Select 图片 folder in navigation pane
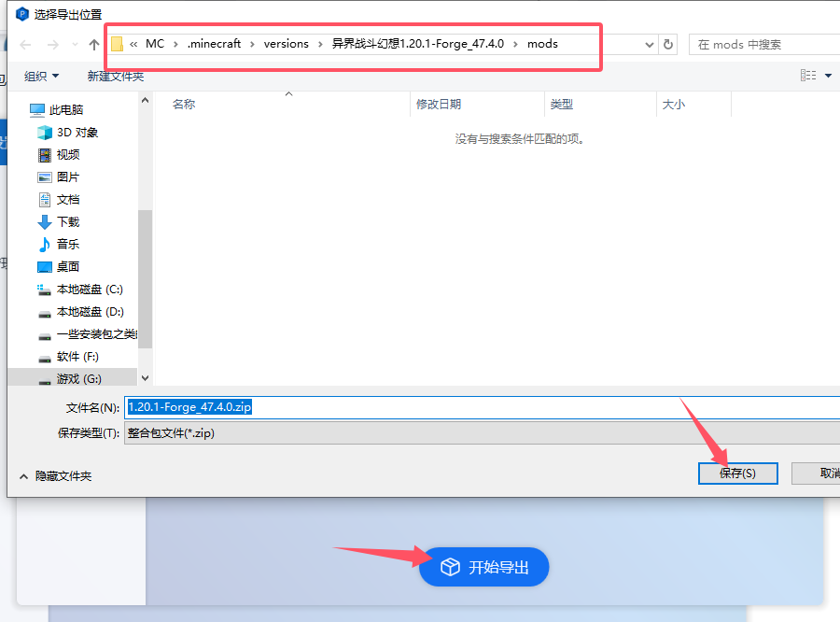840x622 pixels. [67, 177]
